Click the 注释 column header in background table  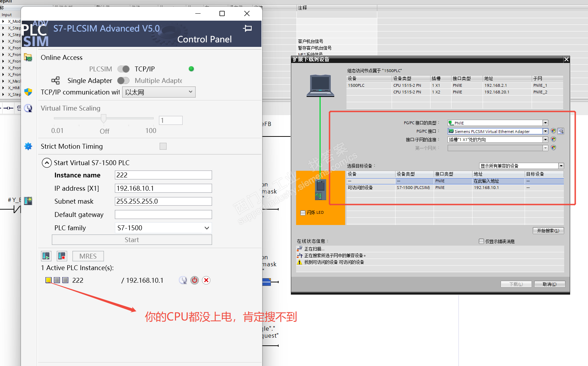click(x=337, y=8)
